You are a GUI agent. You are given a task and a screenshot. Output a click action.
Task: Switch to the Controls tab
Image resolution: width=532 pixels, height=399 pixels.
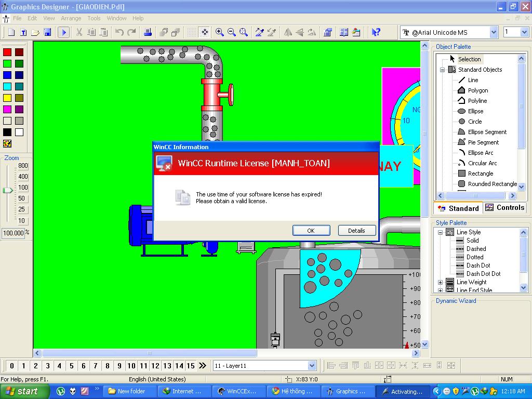[x=505, y=208]
